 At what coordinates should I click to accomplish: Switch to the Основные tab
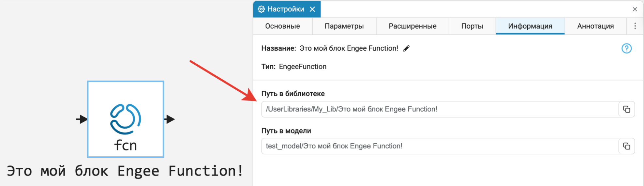coord(282,26)
